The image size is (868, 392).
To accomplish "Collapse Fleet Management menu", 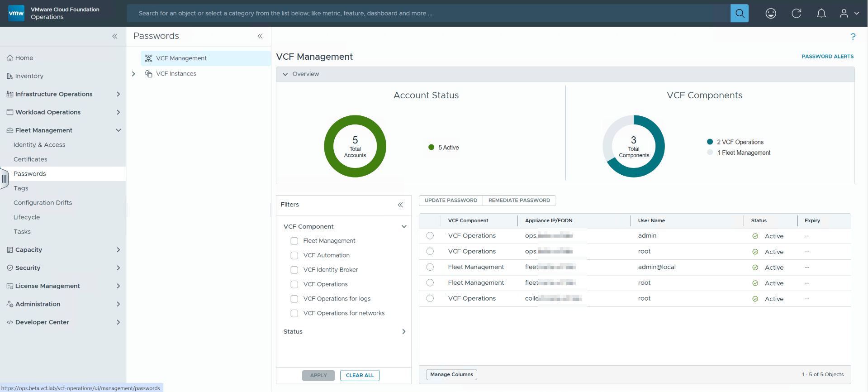I will pos(119,130).
